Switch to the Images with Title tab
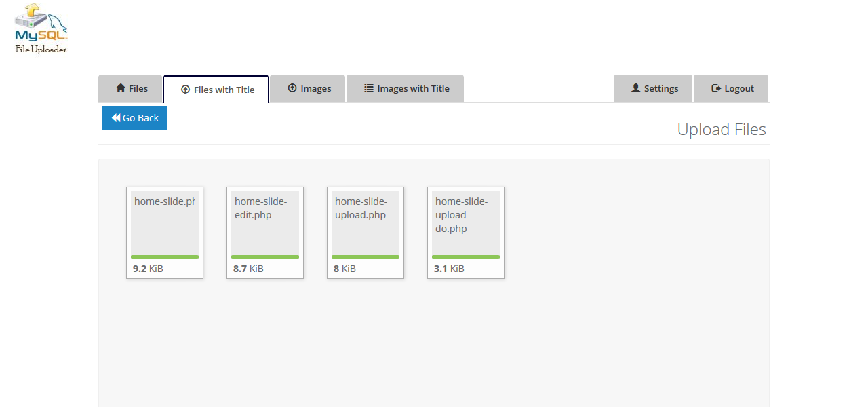Image resolution: width=868 pixels, height=407 pixels. (405, 88)
